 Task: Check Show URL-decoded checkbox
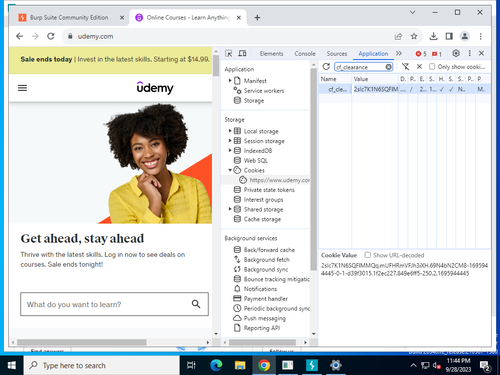(367, 255)
